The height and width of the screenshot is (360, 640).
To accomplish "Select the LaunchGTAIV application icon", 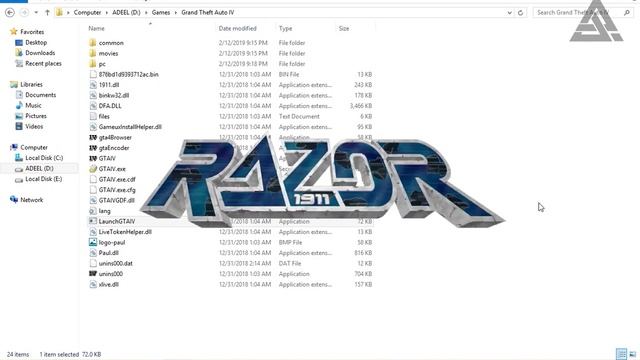I will (x=93, y=221).
